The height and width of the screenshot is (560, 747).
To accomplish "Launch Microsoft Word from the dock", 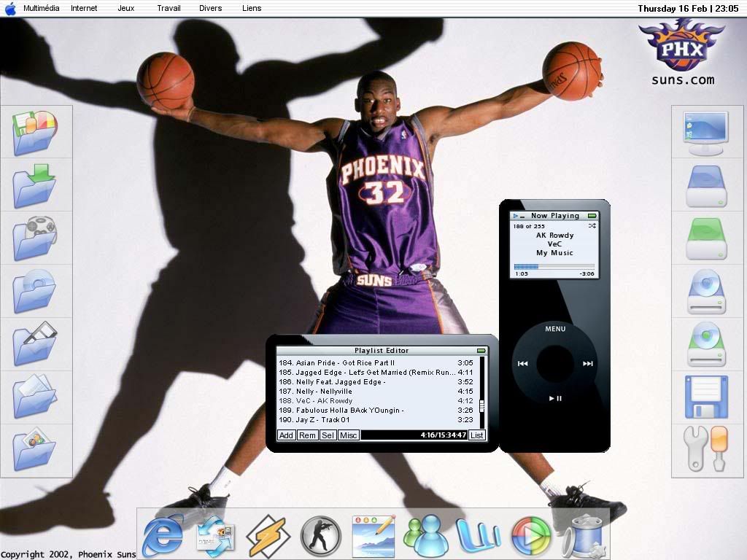I will point(479,536).
